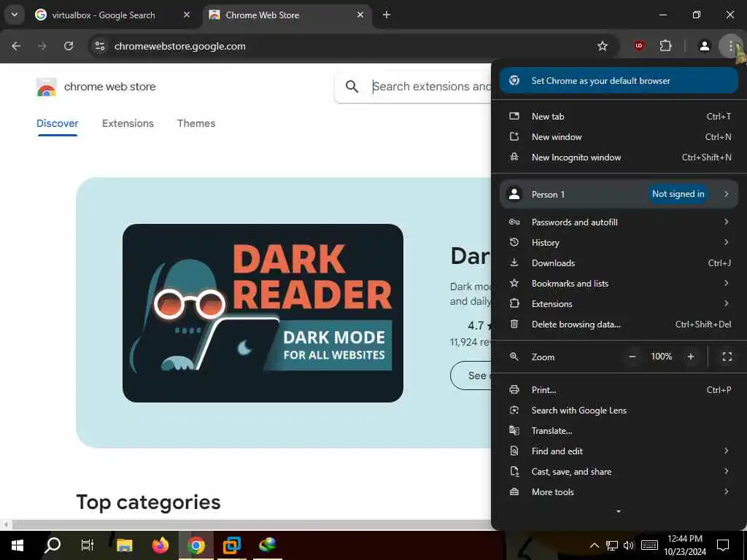Reload the current page
747x560 pixels.
(69, 46)
